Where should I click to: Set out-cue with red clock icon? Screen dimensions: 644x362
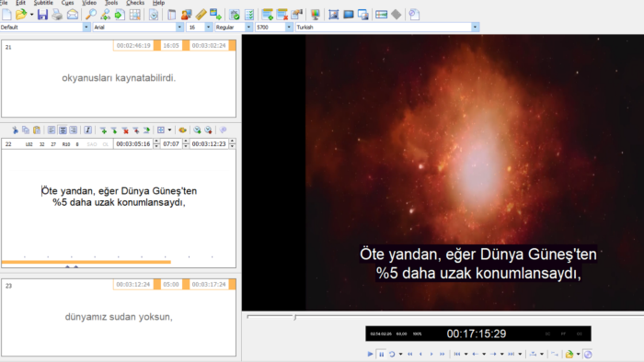(208, 130)
